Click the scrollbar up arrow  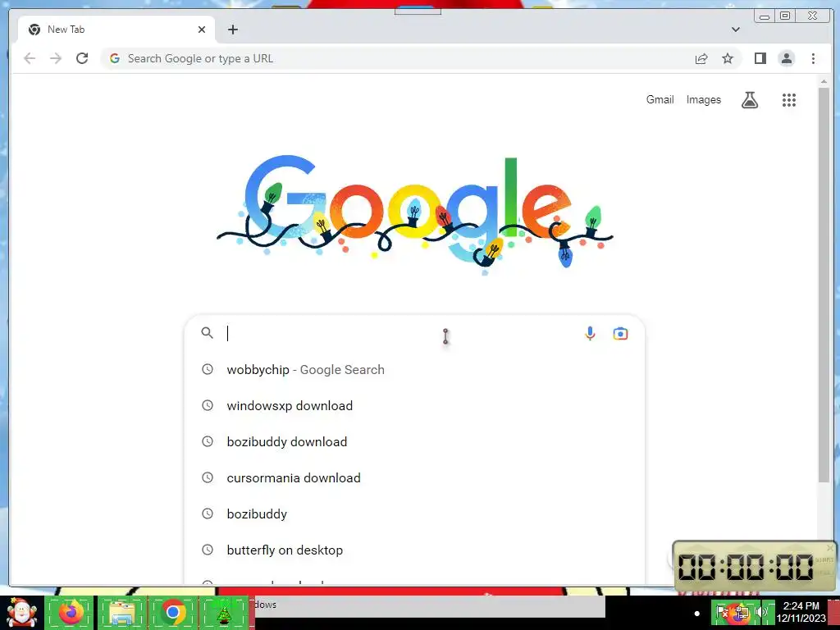coord(824,81)
